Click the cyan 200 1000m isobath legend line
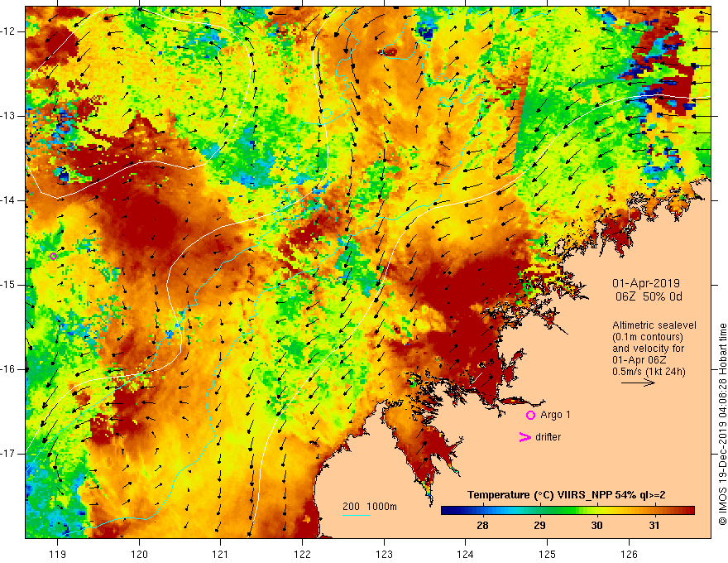Screen dimensions: 728x563 (356, 515)
